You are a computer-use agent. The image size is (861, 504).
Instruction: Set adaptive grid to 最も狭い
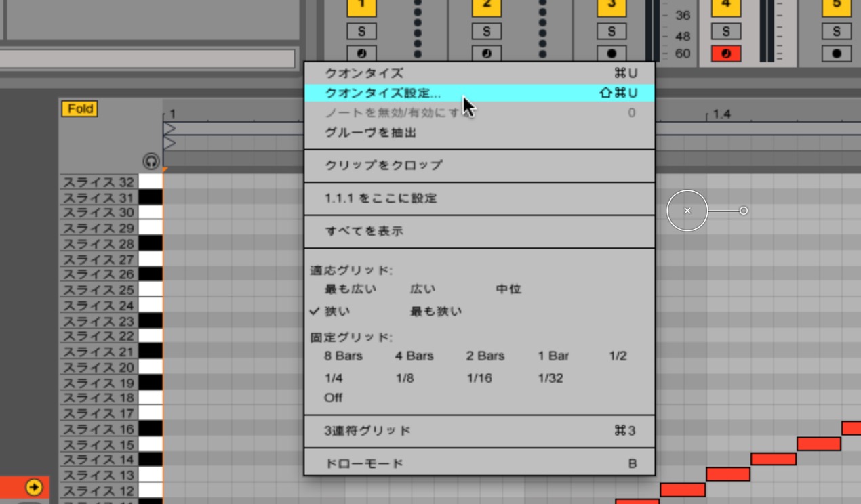(436, 312)
